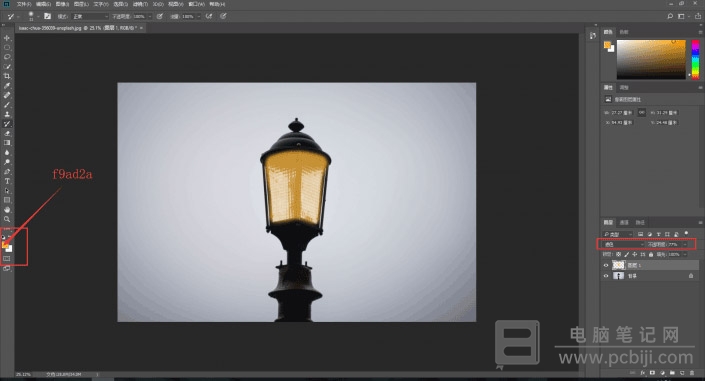Lock transparent pixels on layer
Screen dimensions: 705x381
pyautogui.click(x=618, y=255)
